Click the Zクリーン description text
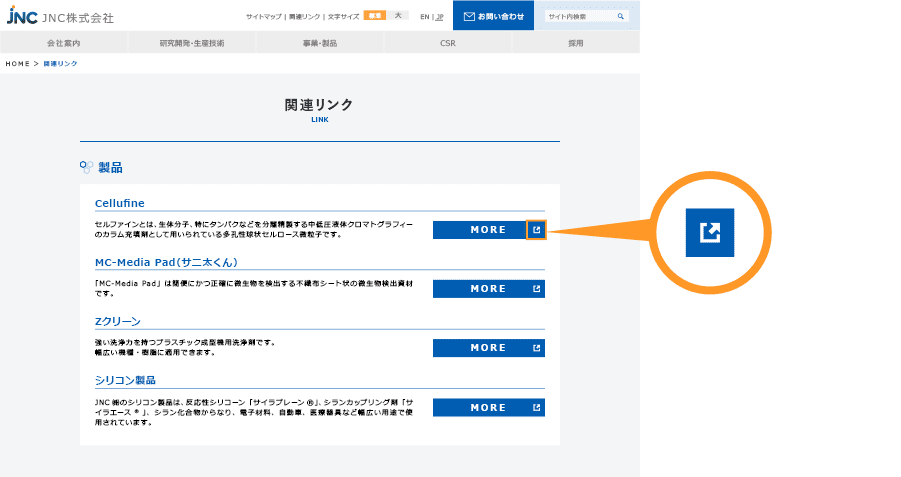Screen dimensions: 901x477 tap(186, 347)
